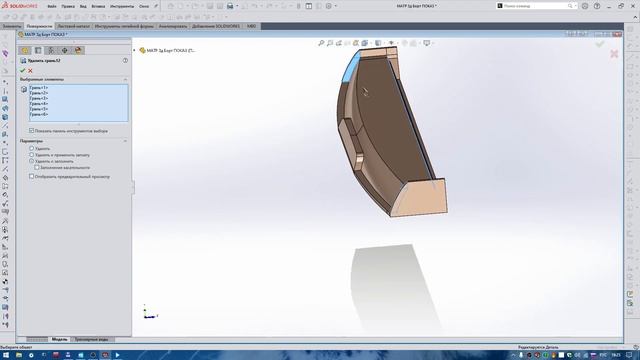Expand the flyout tree for part МАТР 3д Борт ПОКАЗ
The height and width of the screenshot is (360, 640).
(134, 51)
